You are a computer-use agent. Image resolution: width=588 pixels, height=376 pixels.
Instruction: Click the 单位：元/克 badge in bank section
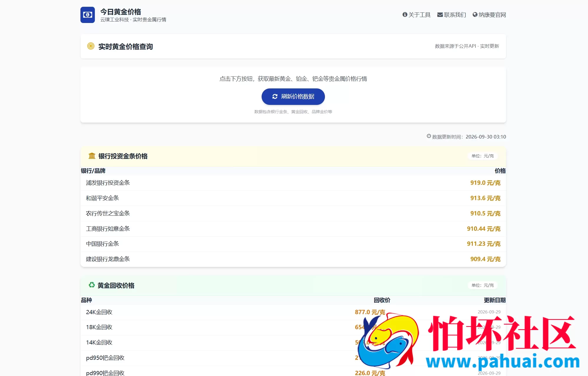(x=483, y=156)
